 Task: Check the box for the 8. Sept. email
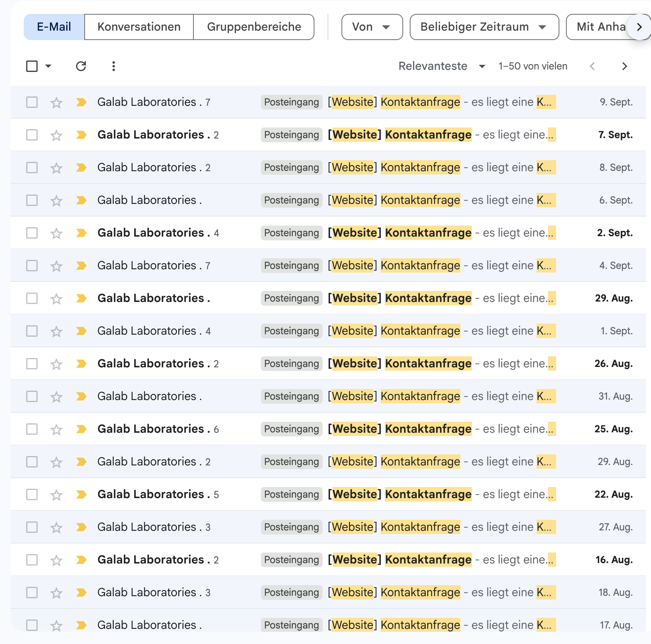tap(32, 168)
